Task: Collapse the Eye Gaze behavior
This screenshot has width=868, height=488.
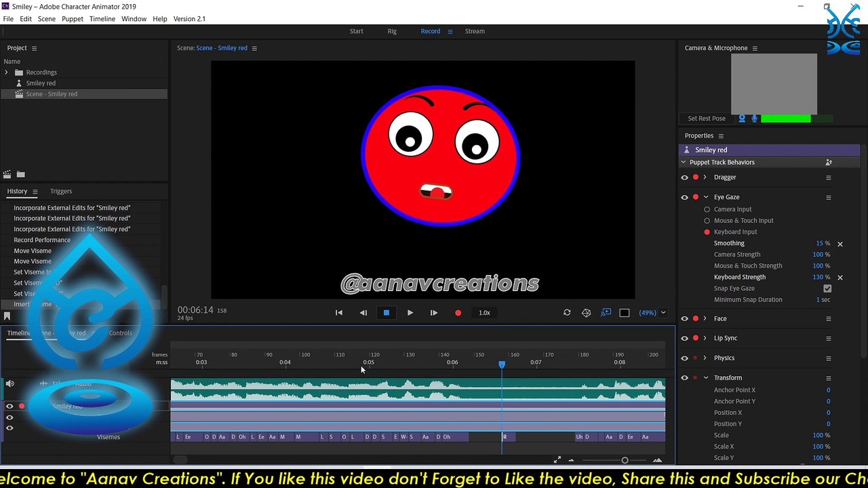Action: (x=706, y=197)
